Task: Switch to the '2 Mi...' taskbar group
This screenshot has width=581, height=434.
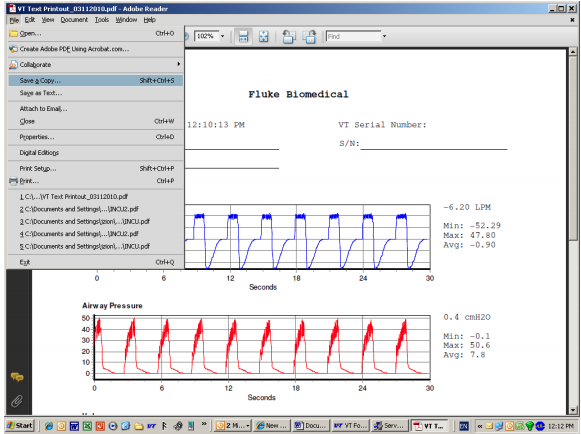Action: 233,425
